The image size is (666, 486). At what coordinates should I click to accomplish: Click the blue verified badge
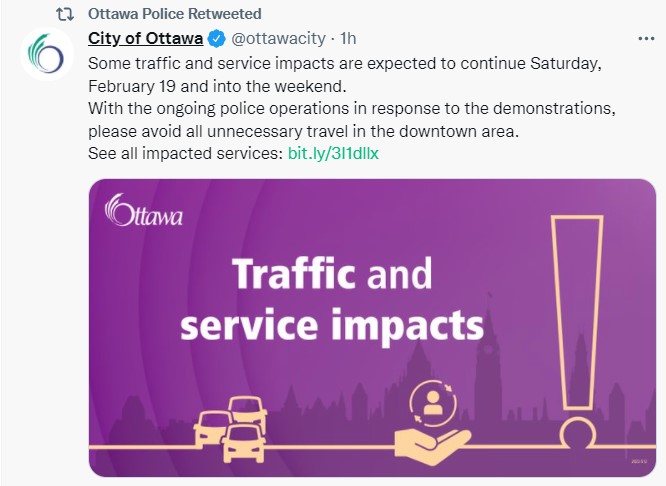tap(216, 40)
